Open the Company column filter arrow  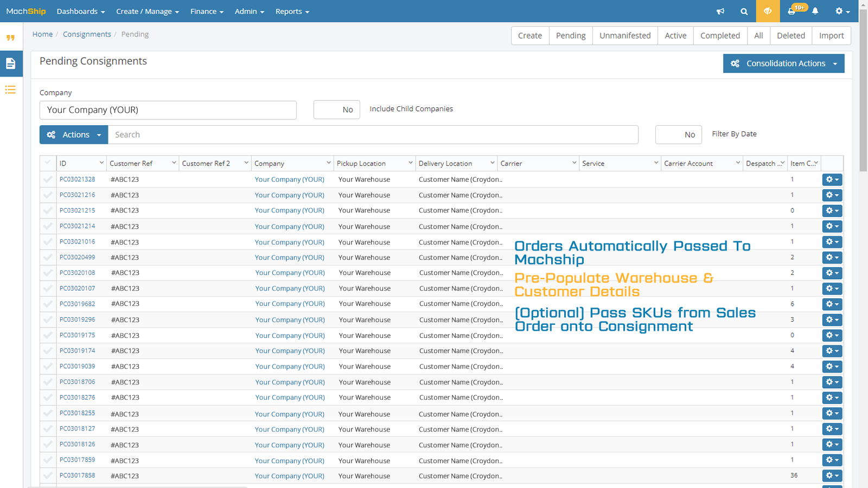pos(329,163)
